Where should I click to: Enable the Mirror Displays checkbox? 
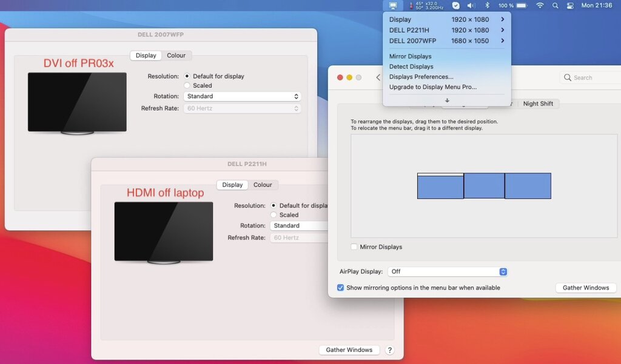click(x=354, y=247)
